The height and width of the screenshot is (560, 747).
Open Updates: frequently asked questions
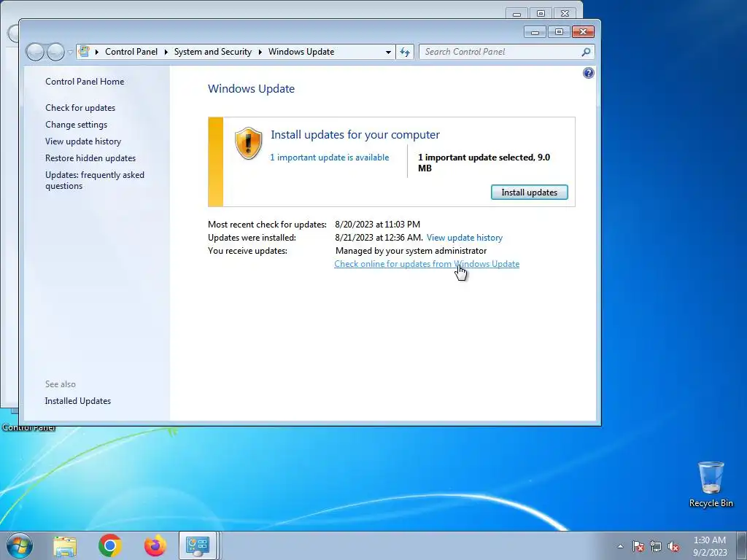[x=95, y=181]
